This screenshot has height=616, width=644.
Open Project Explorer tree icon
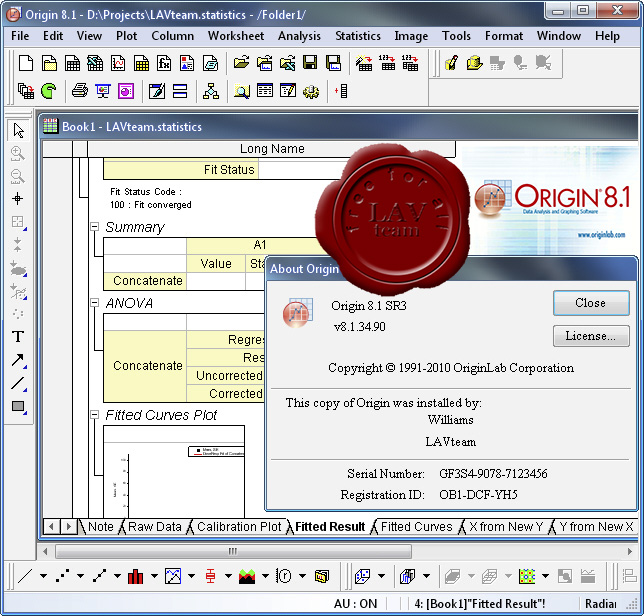click(211, 91)
